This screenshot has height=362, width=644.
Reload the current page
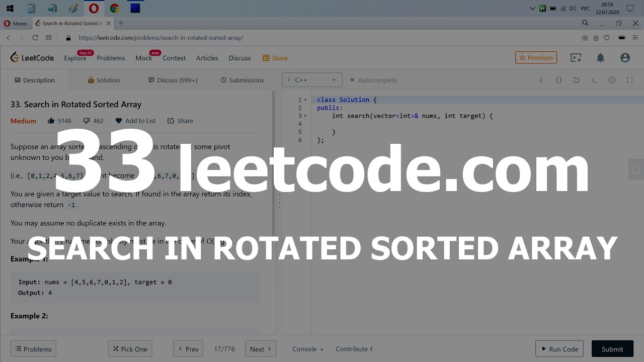[35, 38]
